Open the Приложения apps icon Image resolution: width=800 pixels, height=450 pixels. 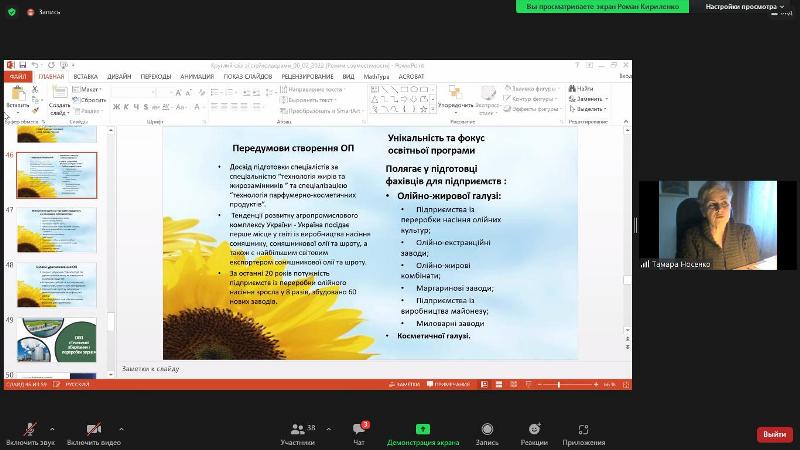tap(583, 428)
